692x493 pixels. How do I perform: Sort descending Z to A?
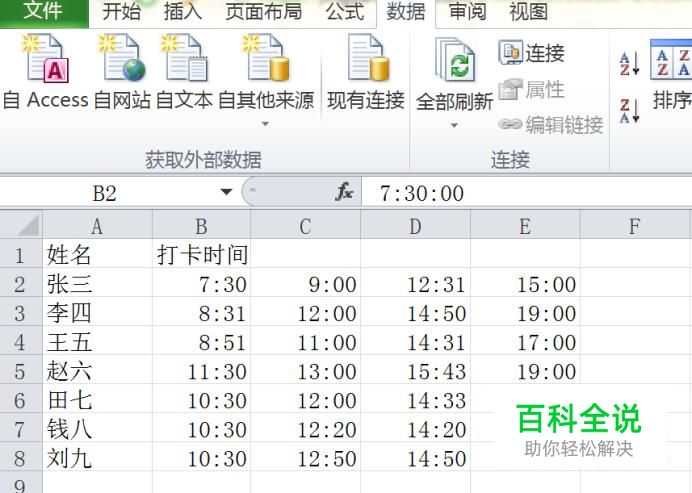629,111
